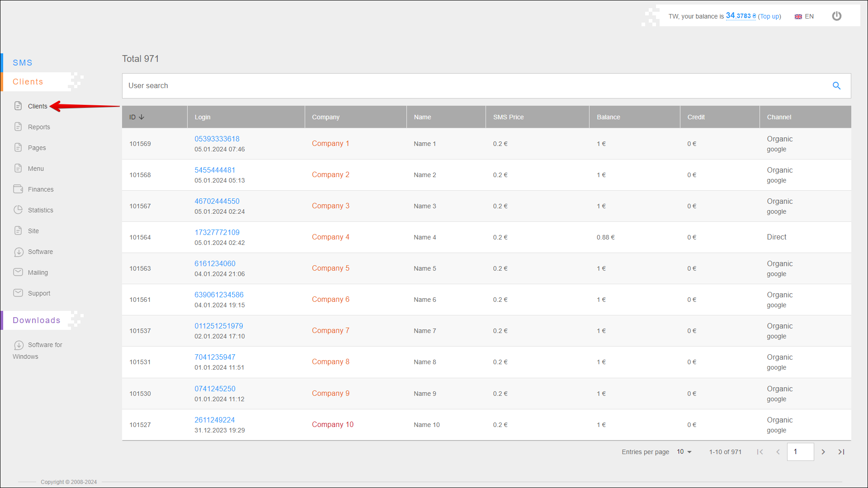
Task: Click Company 4 link
Action: [330, 237]
